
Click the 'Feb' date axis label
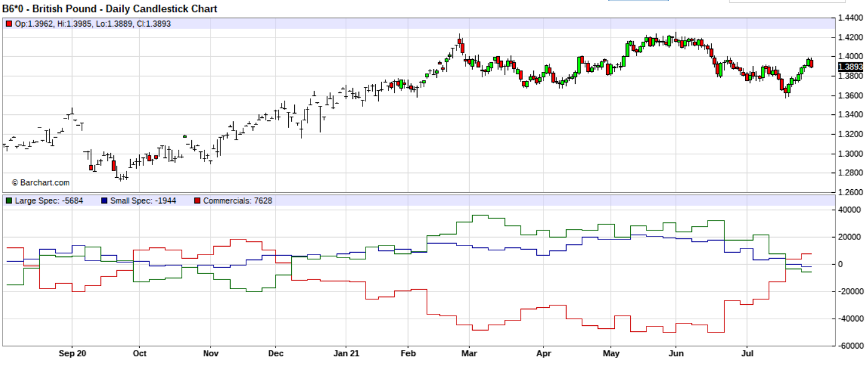click(409, 354)
